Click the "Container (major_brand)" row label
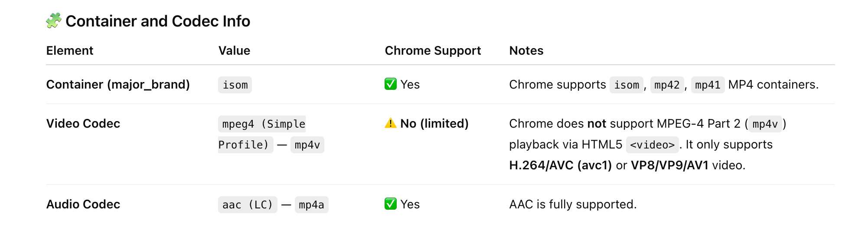The width and height of the screenshot is (868, 244). point(118,84)
